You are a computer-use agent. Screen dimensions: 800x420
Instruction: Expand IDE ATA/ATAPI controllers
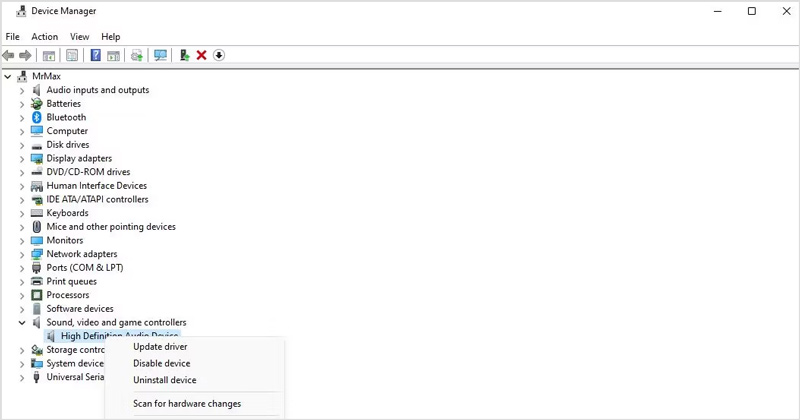(x=22, y=200)
